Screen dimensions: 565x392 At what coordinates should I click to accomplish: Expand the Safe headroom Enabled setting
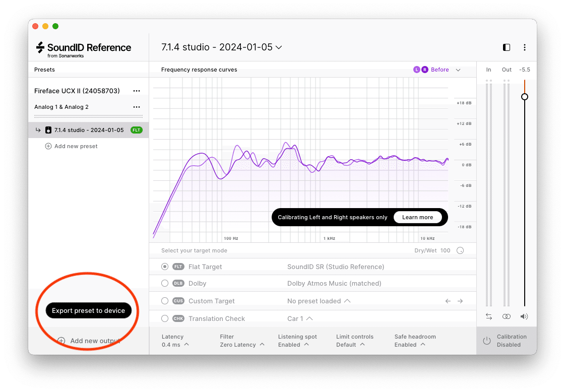point(415,341)
